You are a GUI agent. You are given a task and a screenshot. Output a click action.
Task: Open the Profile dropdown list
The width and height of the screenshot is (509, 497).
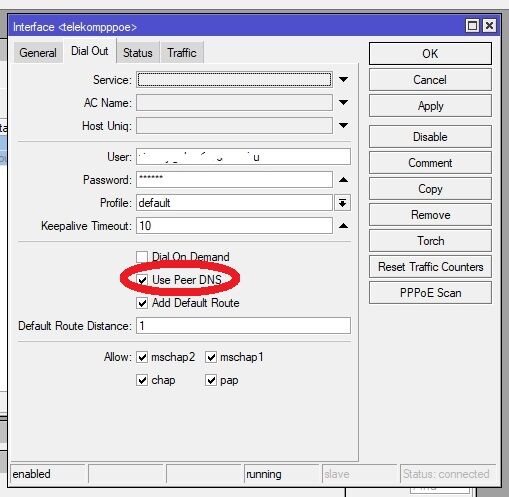[342, 203]
